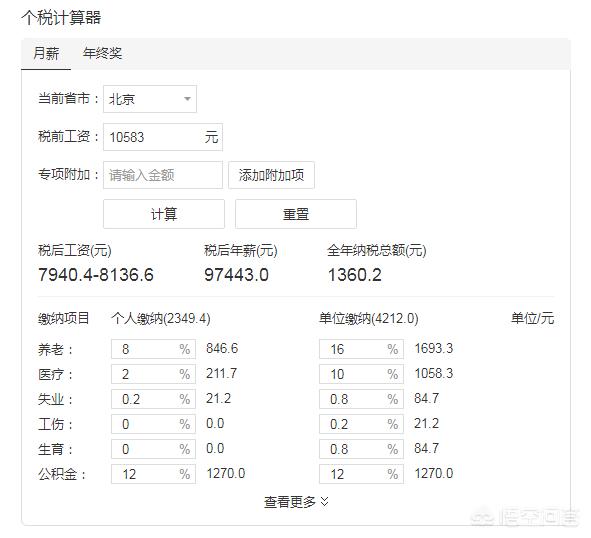Switch to the 月薪 tab
The width and height of the screenshot is (591, 538).
pos(46,54)
